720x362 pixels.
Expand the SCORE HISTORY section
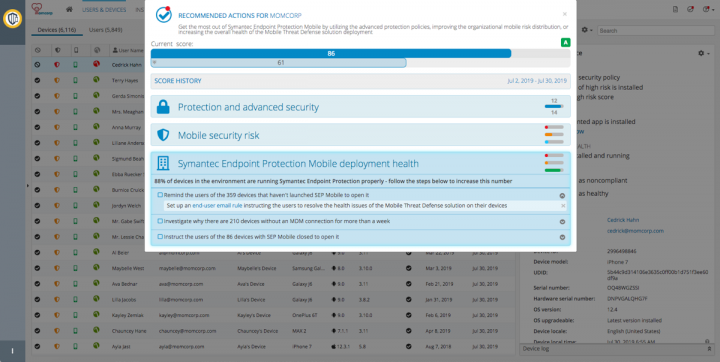360,81
